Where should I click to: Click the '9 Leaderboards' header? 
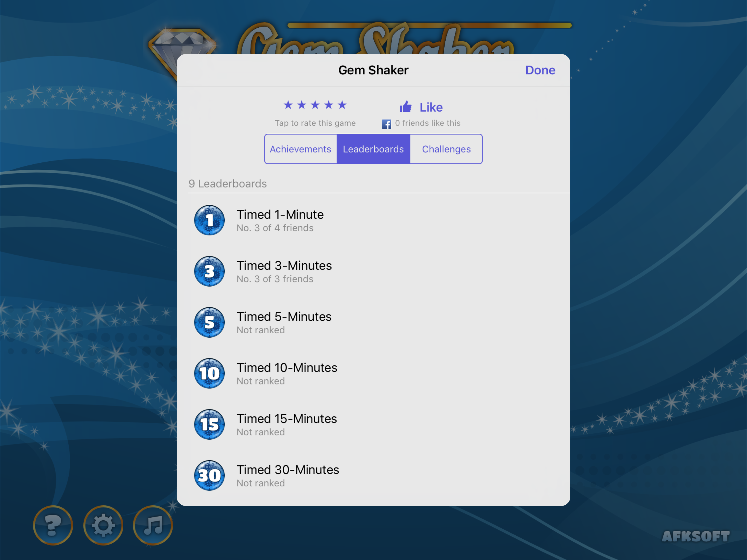(227, 184)
